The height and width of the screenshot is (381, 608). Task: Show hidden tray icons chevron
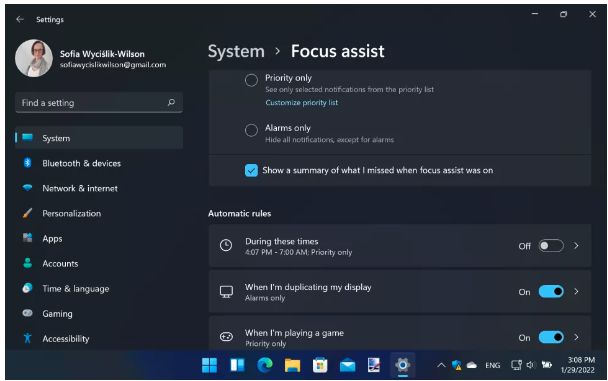(x=441, y=365)
